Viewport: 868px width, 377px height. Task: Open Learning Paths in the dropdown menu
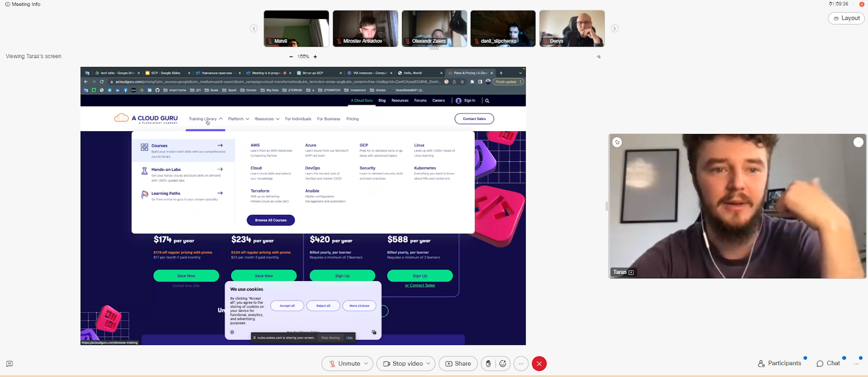[183, 196]
